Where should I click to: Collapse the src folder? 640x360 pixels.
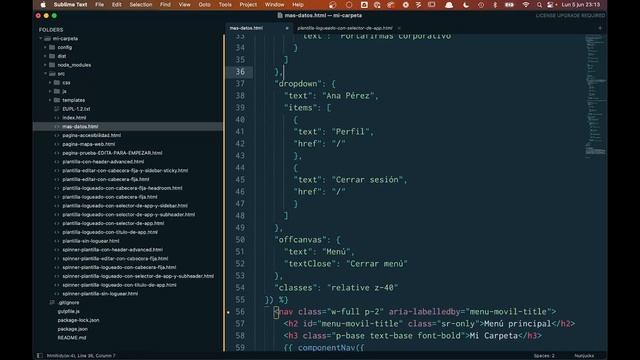[45, 74]
